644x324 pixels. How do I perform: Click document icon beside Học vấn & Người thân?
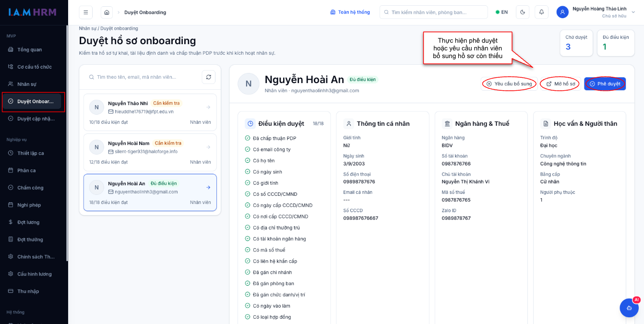coord(546,123)
